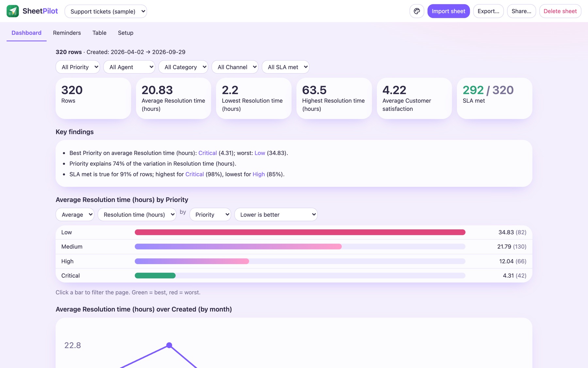Click the 34.83 (82) value for Low
The image size is (588, 368).
(512, 232)
